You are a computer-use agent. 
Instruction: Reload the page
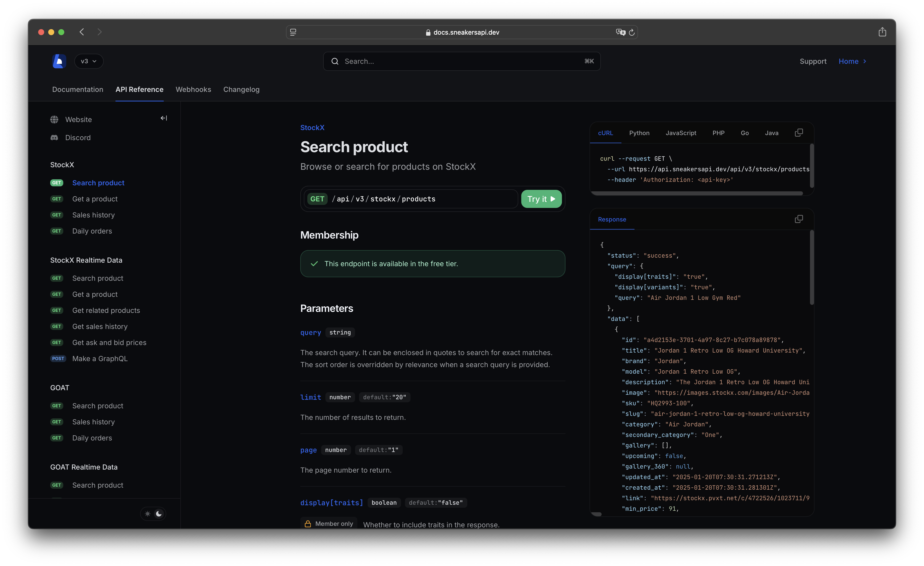click(x=631, y=32)
